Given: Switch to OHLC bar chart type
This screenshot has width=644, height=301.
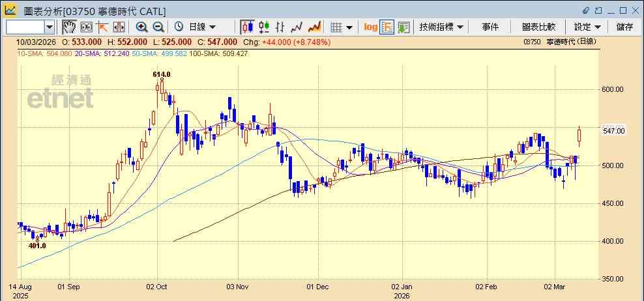Looking at the screenshot, I should click(280, 27).
